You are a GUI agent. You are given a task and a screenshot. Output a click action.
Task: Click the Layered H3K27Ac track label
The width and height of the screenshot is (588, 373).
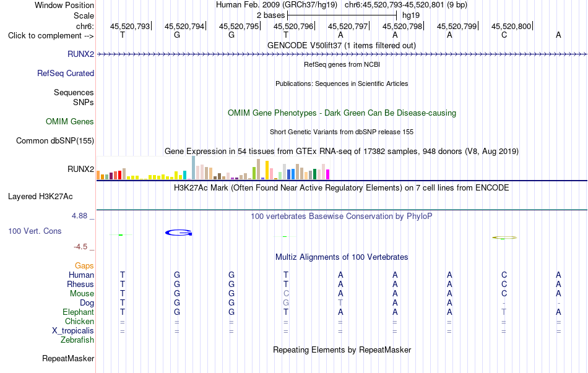point(40,197)
